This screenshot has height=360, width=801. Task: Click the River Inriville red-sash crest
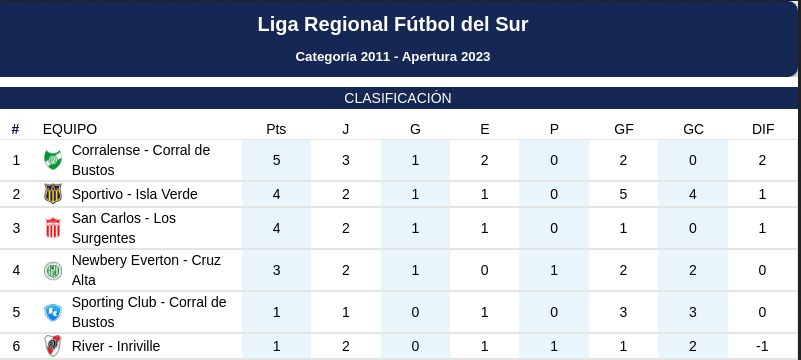coord(53,346)
